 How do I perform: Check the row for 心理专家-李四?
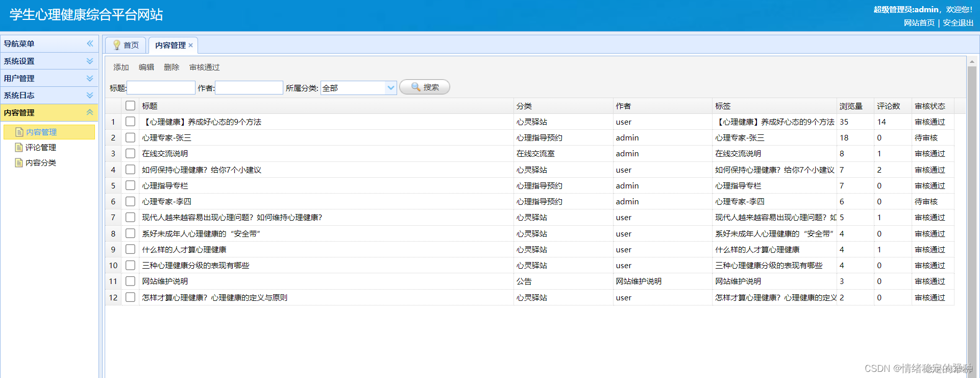point(130,201)
